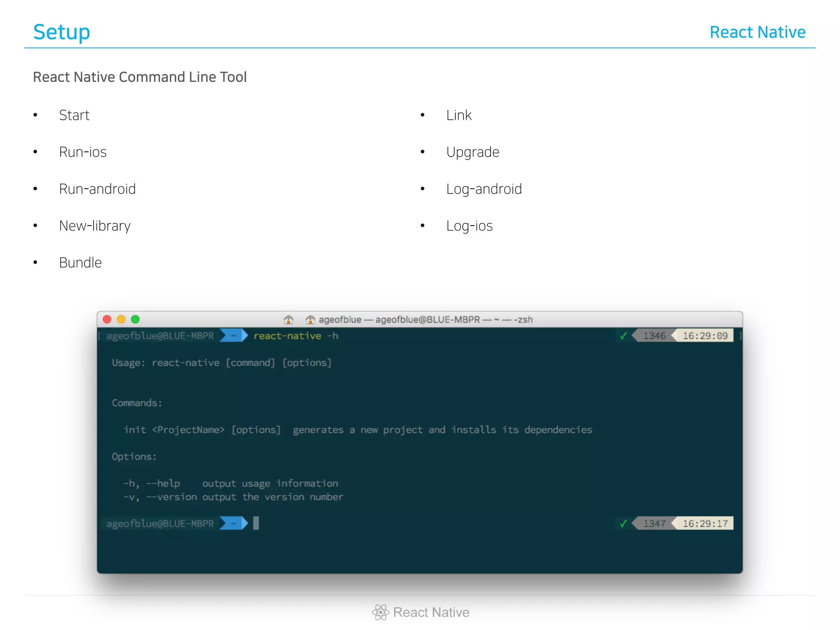Click the 'Run-android' bullet item

coord(97,189)
